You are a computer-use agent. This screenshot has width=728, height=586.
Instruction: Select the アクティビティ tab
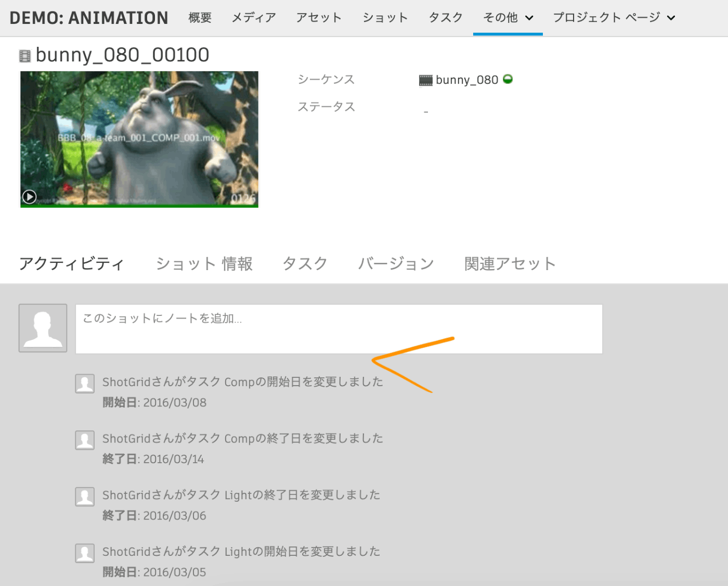point(72,264)
